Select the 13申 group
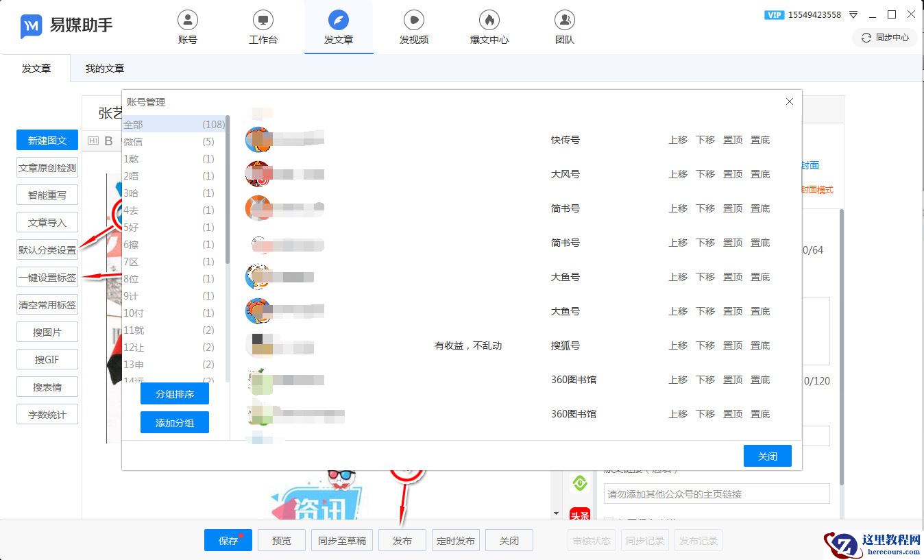Image resolution: width=924 pixels, height=560 pixels. [x=174, y=365]
